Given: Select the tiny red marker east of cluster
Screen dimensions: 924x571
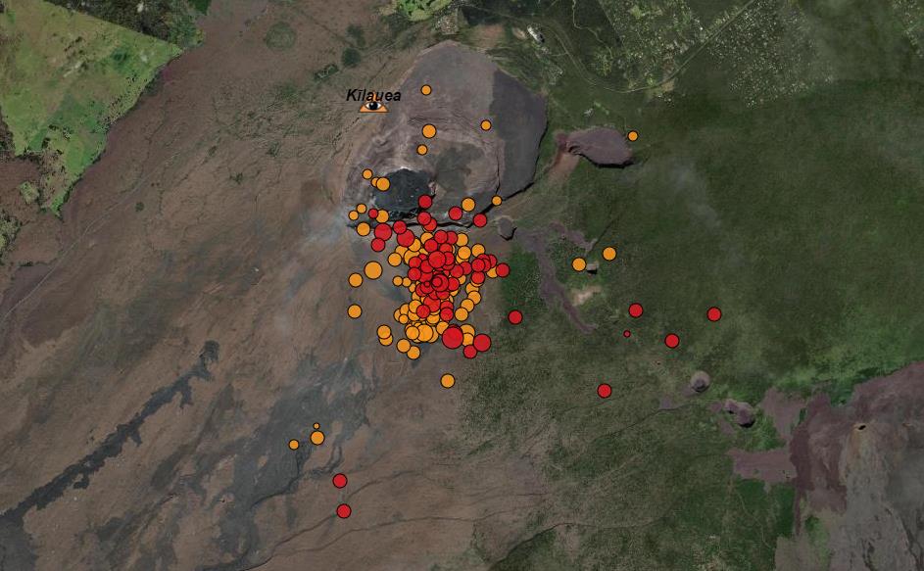Looking at the screenshot, I should coord(627,334).
